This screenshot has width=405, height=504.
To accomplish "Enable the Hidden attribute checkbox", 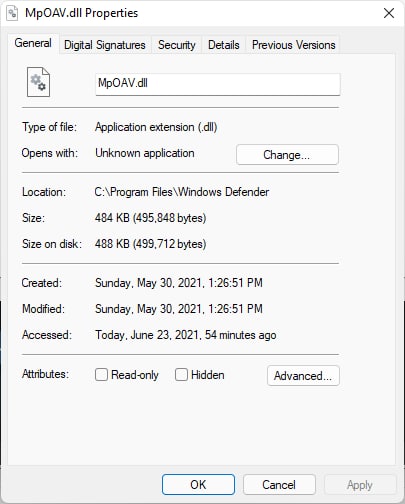I will pyautogui.click(x=181, y=375).
